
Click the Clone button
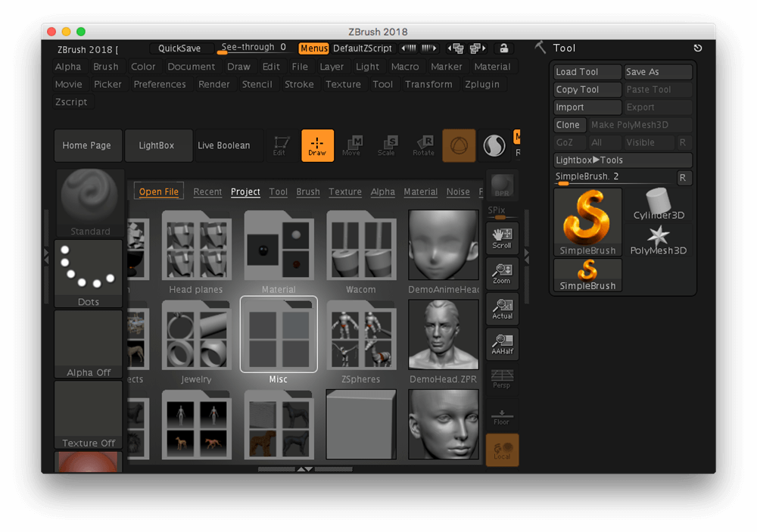pyautogui.click(x=570, y=125)
